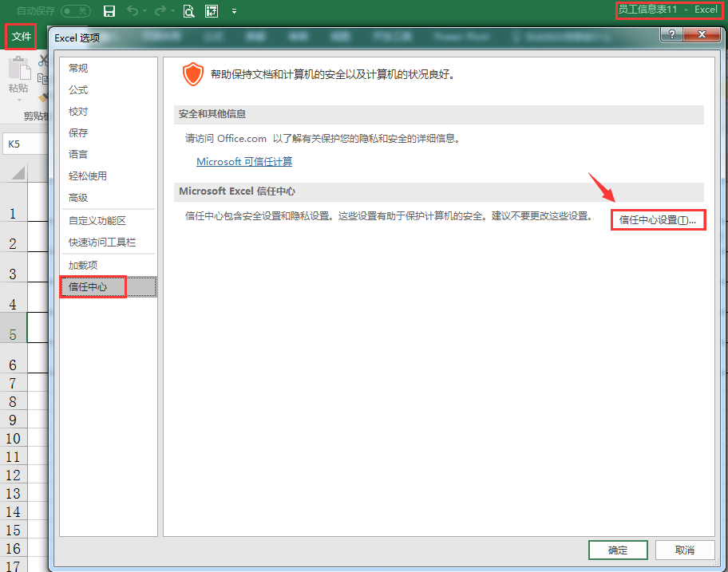Click the Help question mark button

[671, 34]
